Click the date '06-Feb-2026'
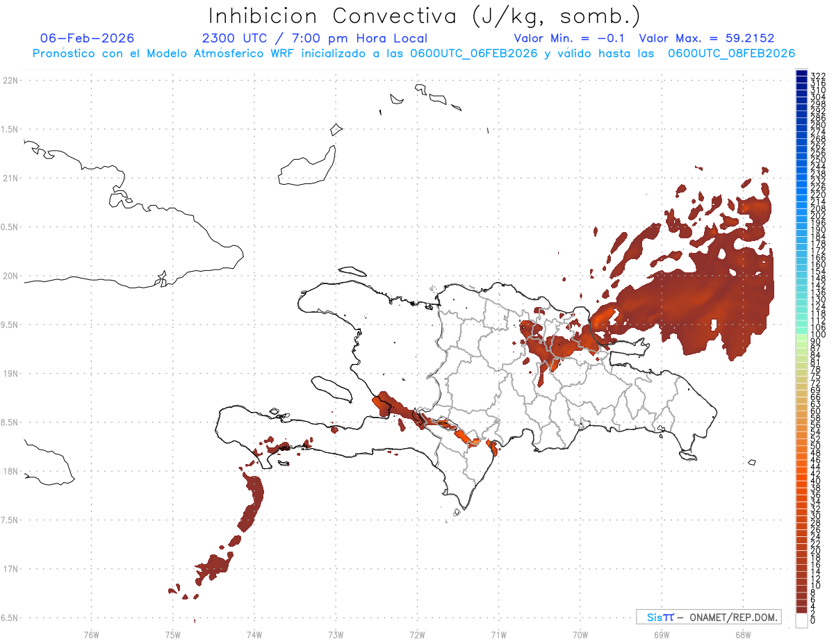The image size is (834, 644). (88, 38)
